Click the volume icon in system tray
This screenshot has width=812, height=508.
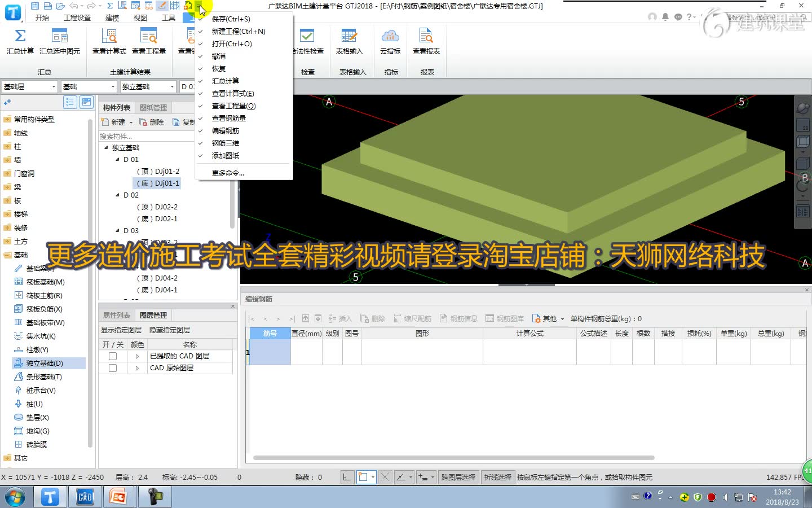pos(725,497)
